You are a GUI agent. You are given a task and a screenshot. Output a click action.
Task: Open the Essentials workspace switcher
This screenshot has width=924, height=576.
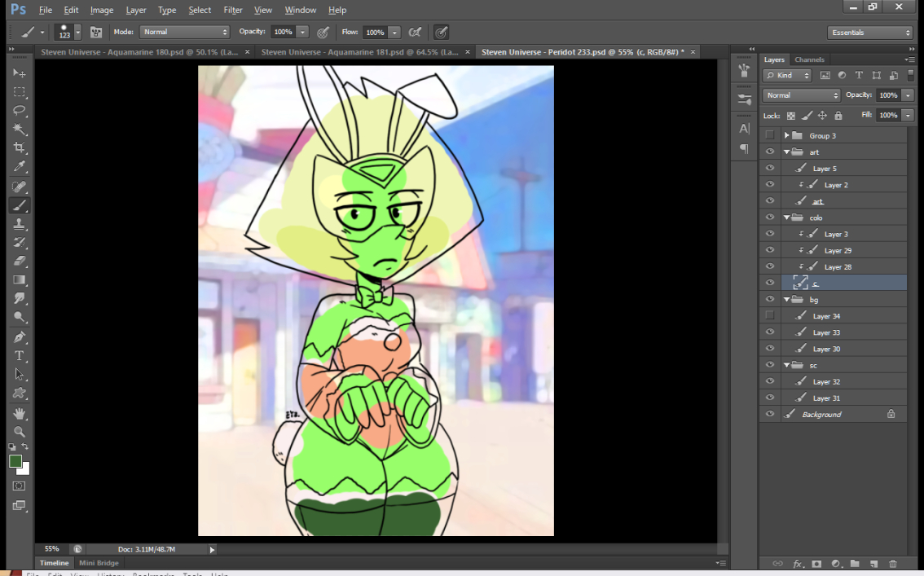point(869,33)
